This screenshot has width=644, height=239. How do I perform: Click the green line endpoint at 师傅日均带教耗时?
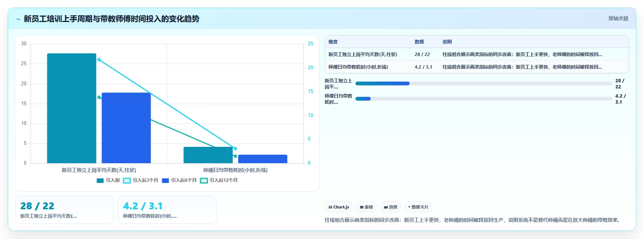235,156
